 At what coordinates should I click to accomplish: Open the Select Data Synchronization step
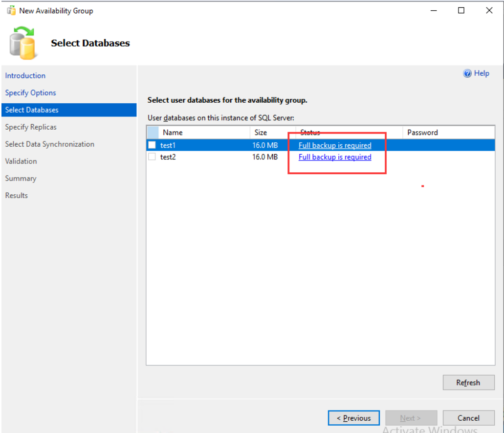pyautogui.click(x=49, y=144)
